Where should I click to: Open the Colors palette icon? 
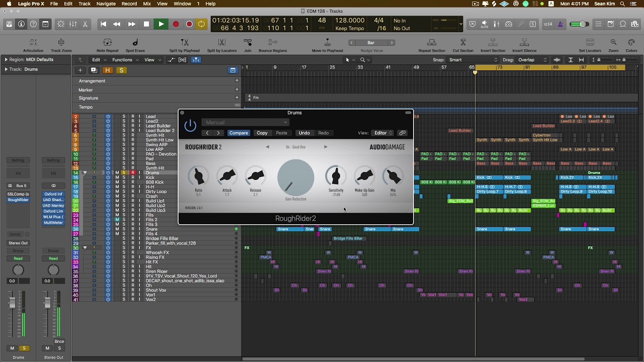pos(631,43)
